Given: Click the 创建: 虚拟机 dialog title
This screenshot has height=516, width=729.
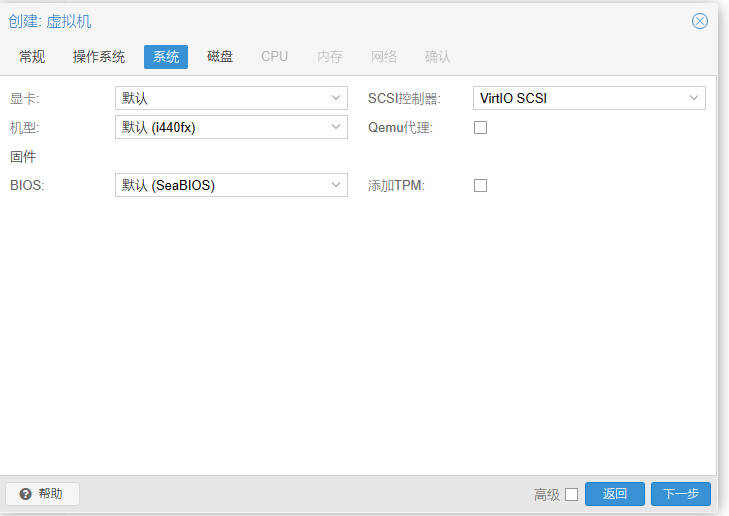Looking at the screenshot, I should pyautogui.click(x=50, y=21).
